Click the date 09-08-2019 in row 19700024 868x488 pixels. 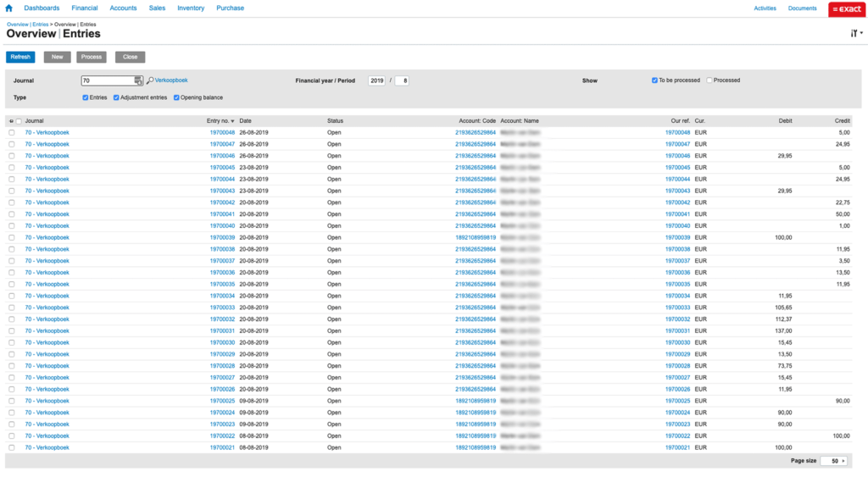click(253, 413)
